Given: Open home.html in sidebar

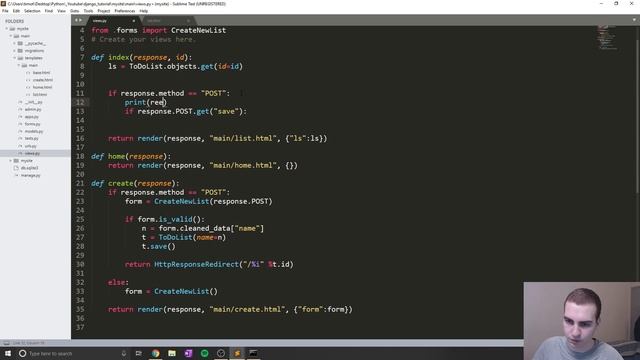Looking at the screenshot, I should pos(42,87).
